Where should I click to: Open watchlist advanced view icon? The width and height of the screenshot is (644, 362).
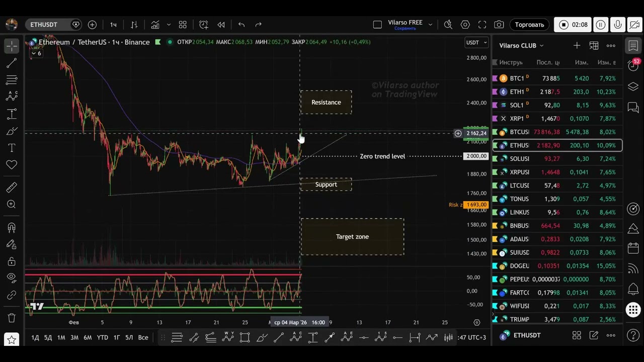click(594, 46)
